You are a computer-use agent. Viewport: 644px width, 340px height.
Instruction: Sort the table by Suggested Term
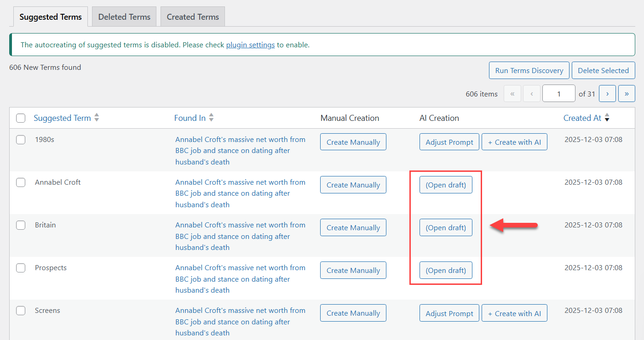click(x=62, y=118)
